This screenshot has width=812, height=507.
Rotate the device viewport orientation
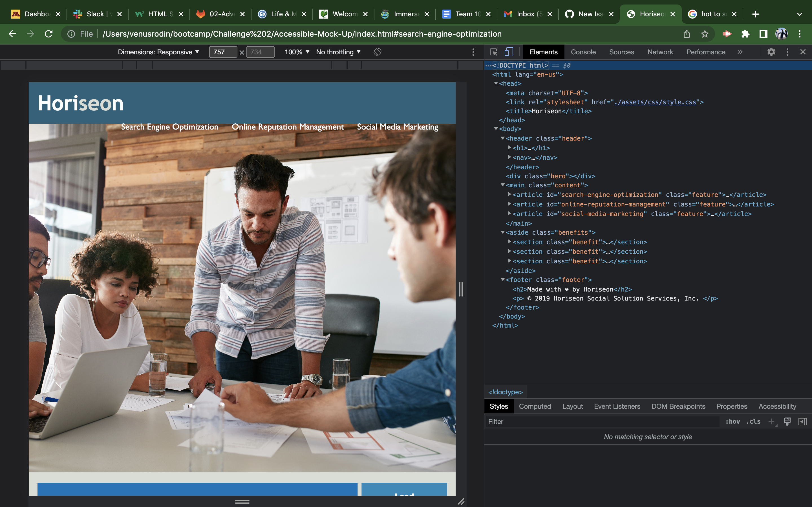pos(377,52)
